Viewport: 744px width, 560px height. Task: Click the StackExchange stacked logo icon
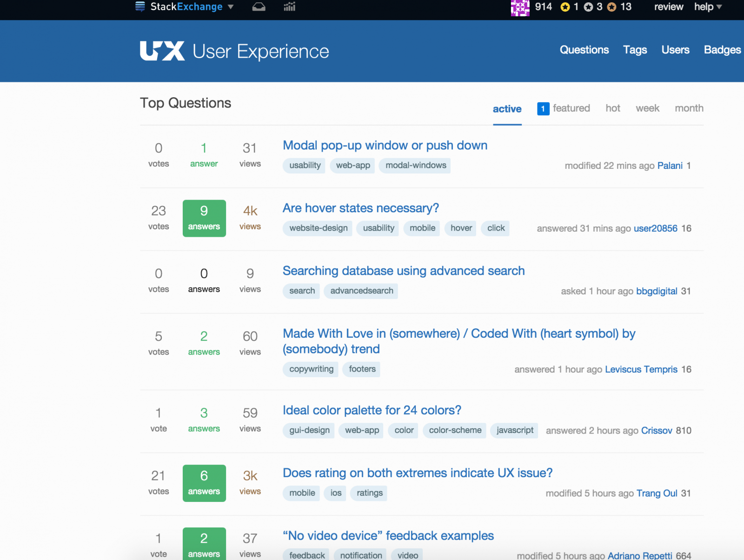click(140, 7)
